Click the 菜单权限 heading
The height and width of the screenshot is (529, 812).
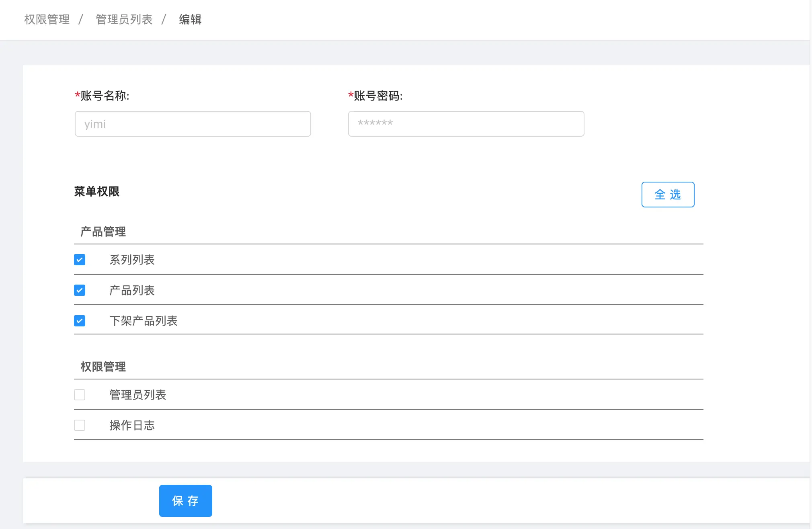click(96, 191)
